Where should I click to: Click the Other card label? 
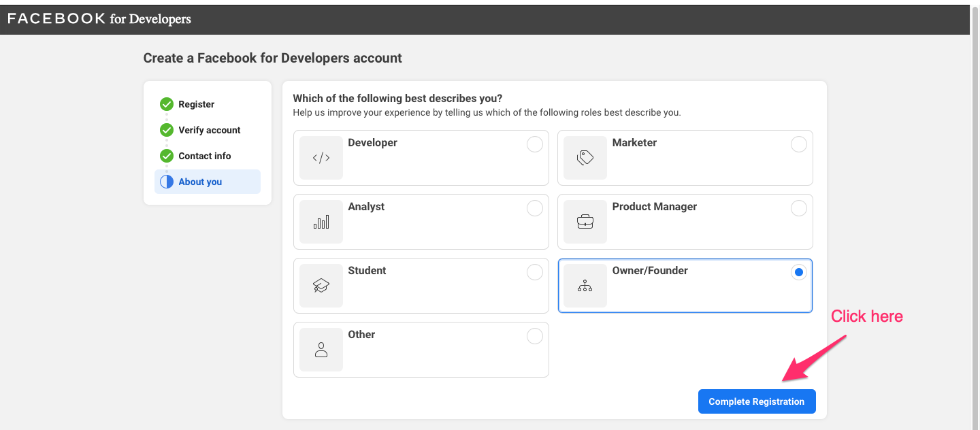(361, 335)
